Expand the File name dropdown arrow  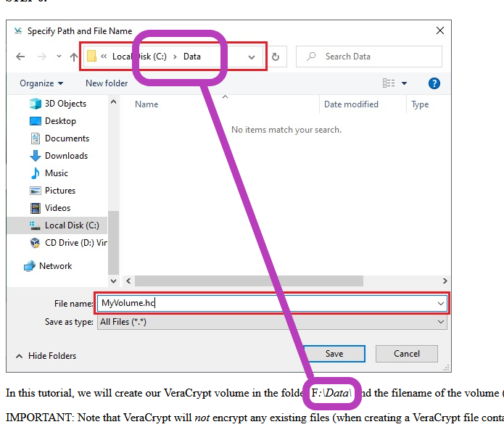441,303
